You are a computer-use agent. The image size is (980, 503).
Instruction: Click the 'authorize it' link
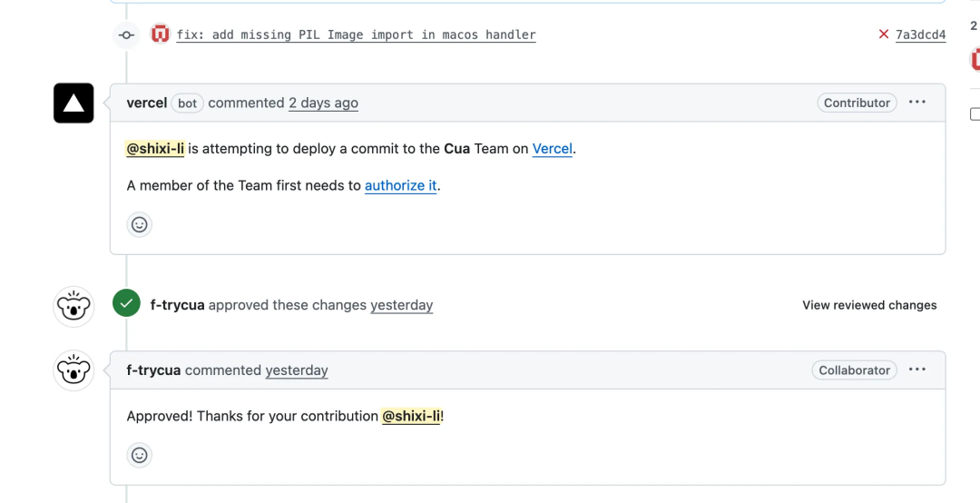tap(401, 185)
